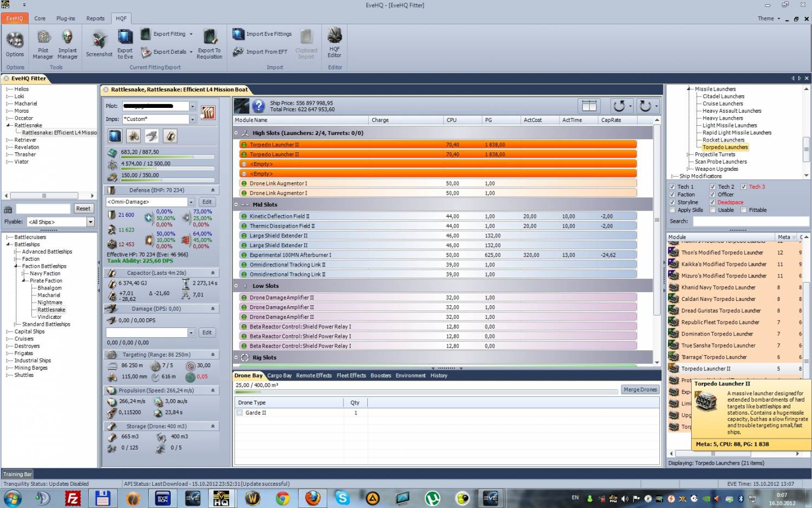The width and height of the screenshot is (812, 508).
Task: Click the column layout icon above module list
Action: (589, 106)
